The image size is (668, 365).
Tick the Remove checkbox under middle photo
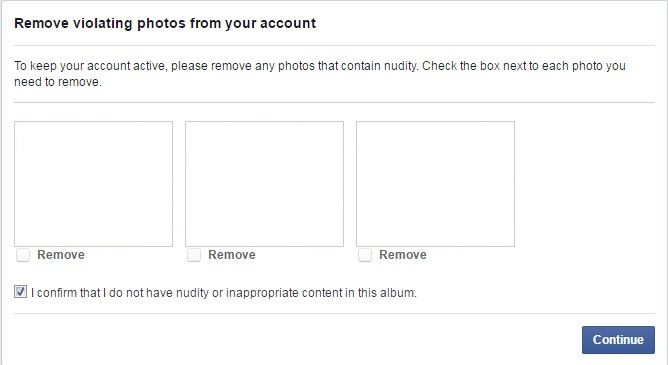[x=194, y=255]
